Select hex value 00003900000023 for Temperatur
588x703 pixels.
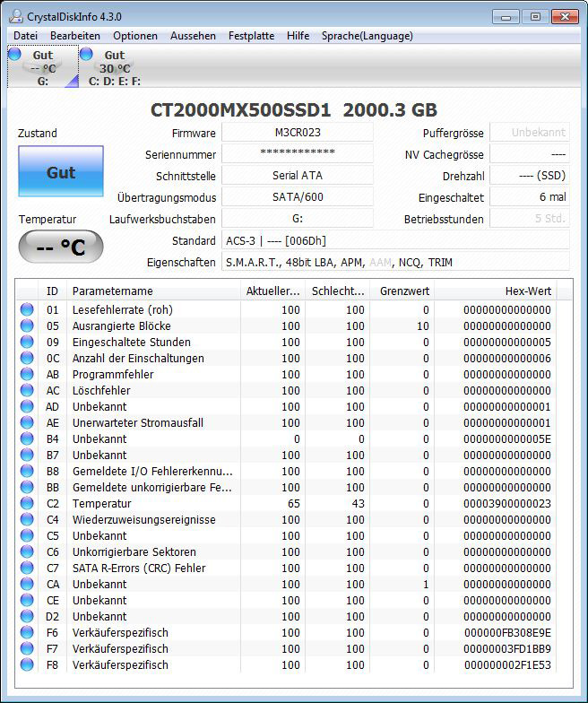pos(507,504)
